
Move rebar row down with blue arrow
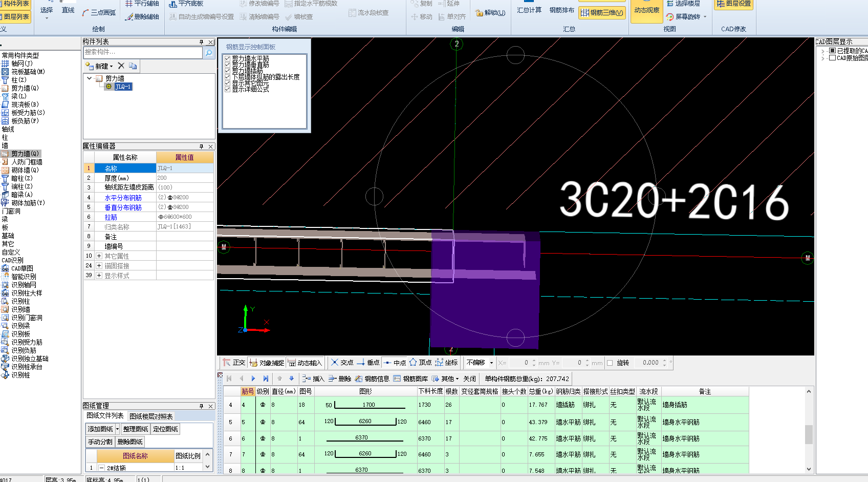click(x=292, y=379)
